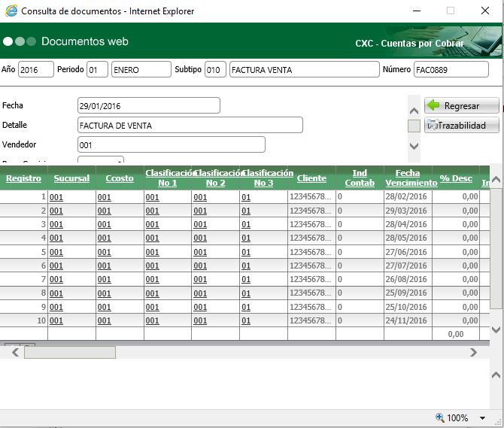Click the Regresar back button

[x=462, y=105]
